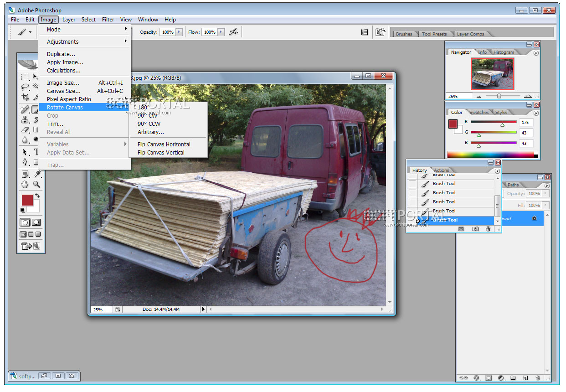Add layer mask icon in Layers panel
The height and width of the screenshot is (392, 566).
click(x=489, y=378)
